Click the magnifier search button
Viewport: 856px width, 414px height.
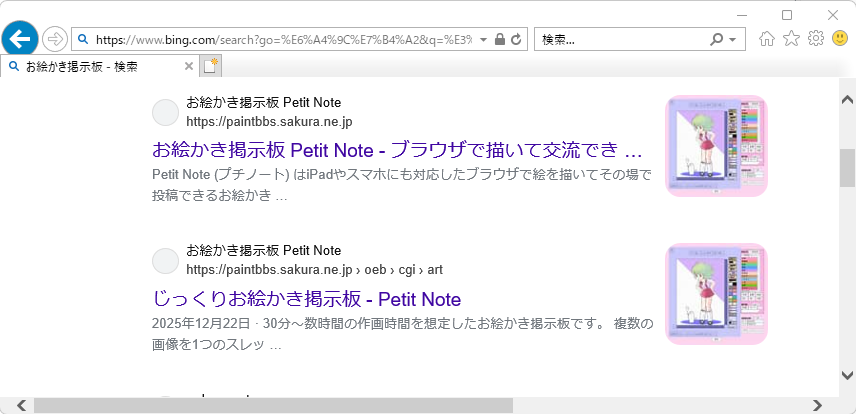(x=717, y=39)
